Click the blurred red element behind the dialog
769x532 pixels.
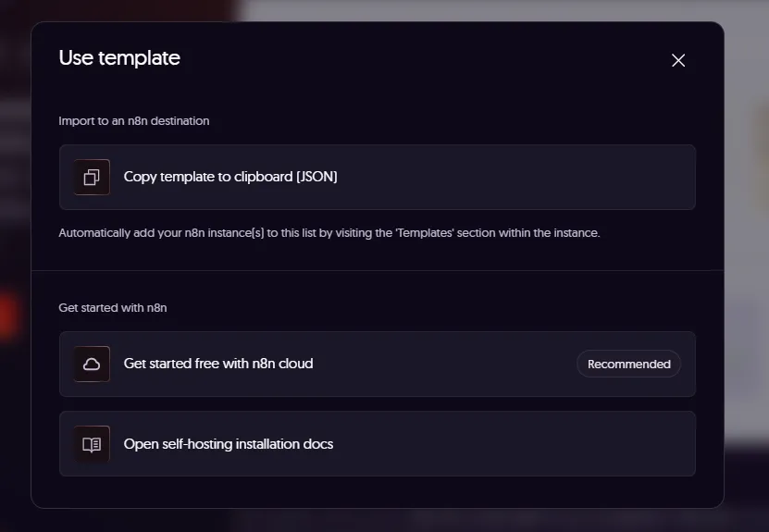pos(9,315)
